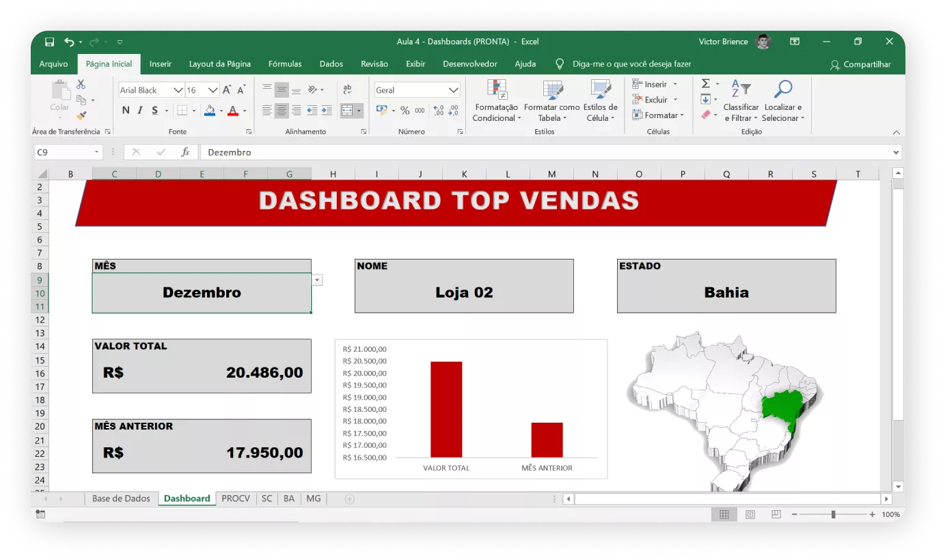Select the Page Layout view button
Image resolution: width=943 pixels, height=560 pixels.
(750, 514)
